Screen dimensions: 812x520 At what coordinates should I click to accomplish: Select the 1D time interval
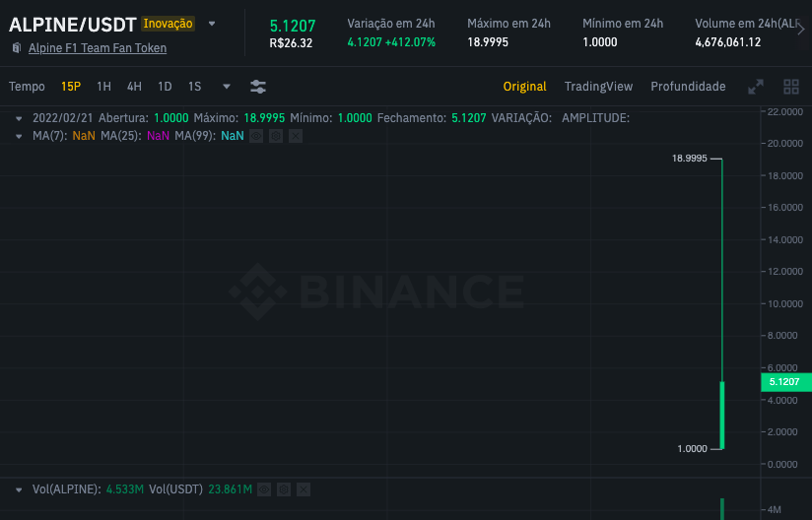click(165, 87)
